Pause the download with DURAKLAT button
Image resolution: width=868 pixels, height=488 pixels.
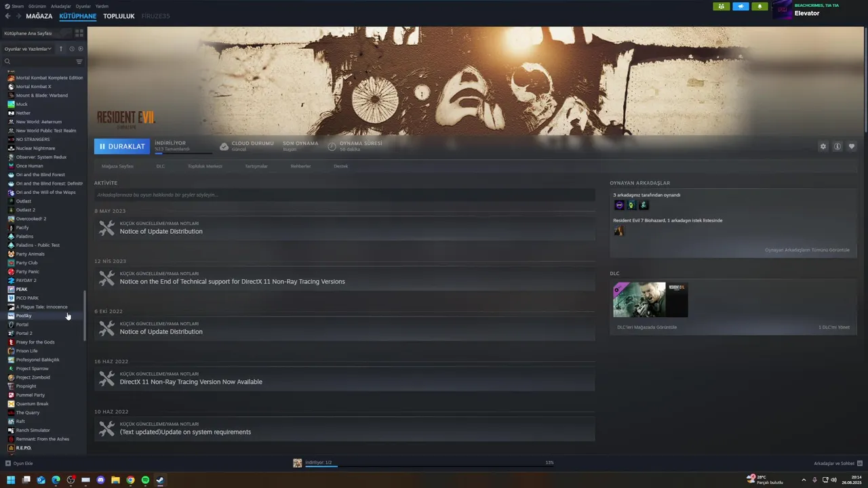coord(122,146)
